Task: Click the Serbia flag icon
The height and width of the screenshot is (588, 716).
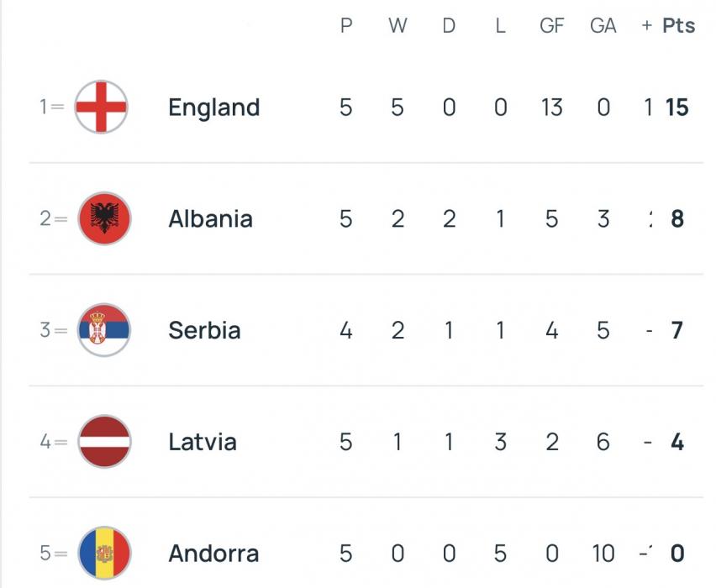Action: click(103, 330)
